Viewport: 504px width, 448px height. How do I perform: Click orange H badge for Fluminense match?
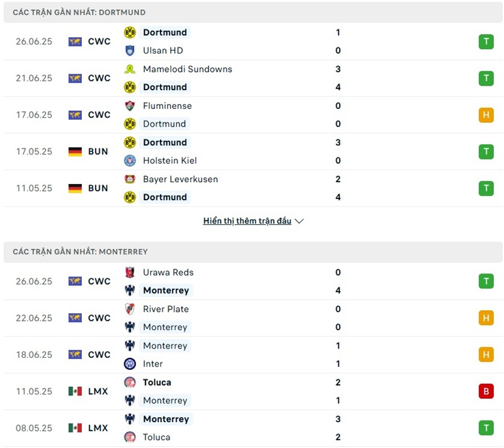[486, 115]
